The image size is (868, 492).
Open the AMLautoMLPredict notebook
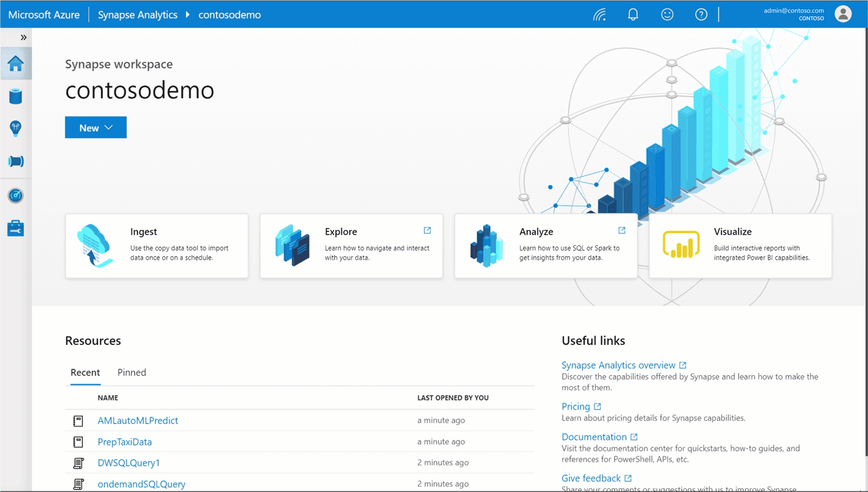tap(137, 421)
